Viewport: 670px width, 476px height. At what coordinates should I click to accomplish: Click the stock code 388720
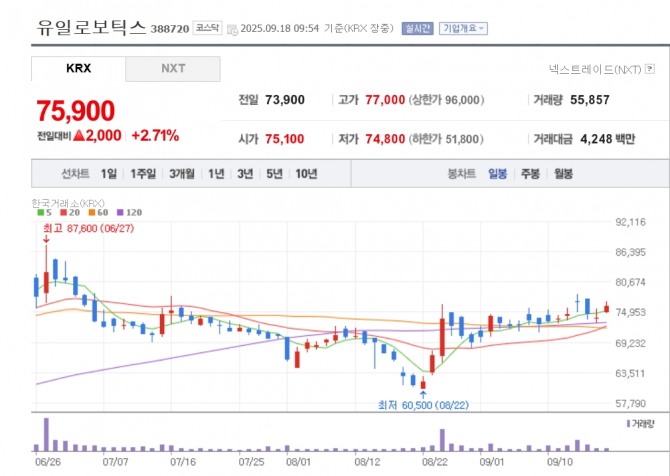[170, 29]
